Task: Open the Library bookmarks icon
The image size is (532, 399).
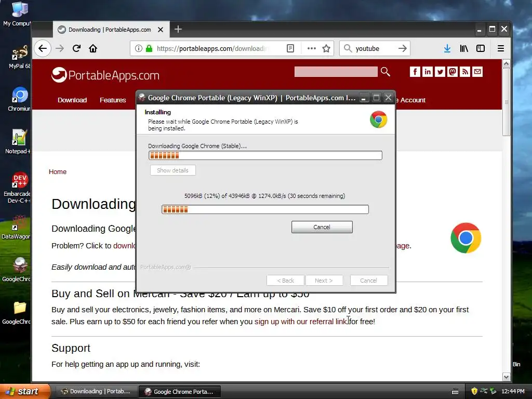Action: pyautogui.click(x=464, y=48)
